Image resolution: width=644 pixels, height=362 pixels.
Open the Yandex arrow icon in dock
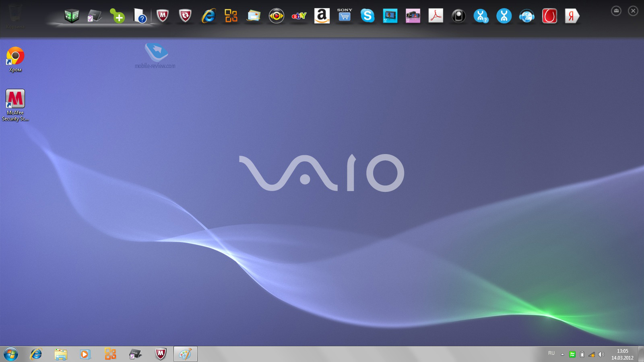pos(572,16)
